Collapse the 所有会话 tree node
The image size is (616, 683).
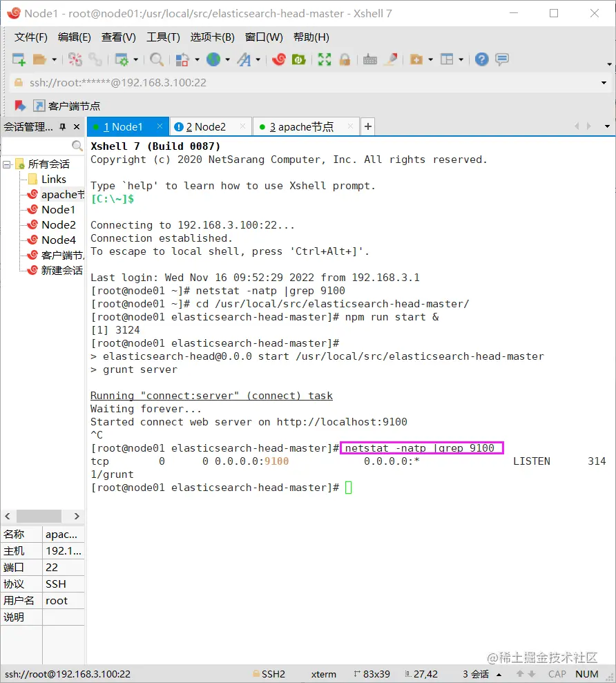coord(6,164)
